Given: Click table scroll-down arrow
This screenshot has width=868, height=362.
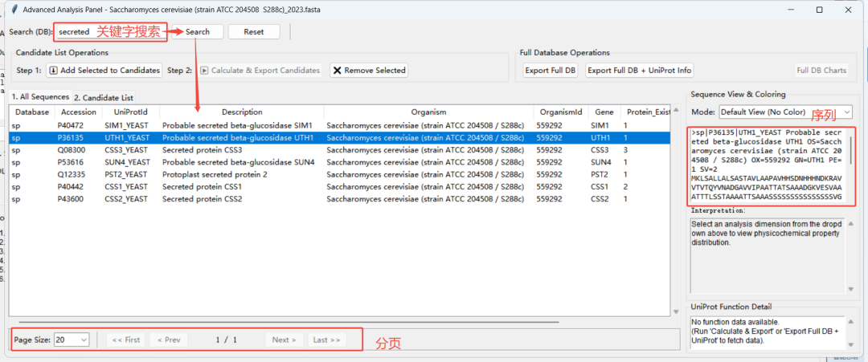Looking at the screenshot, I should (675, 311).
